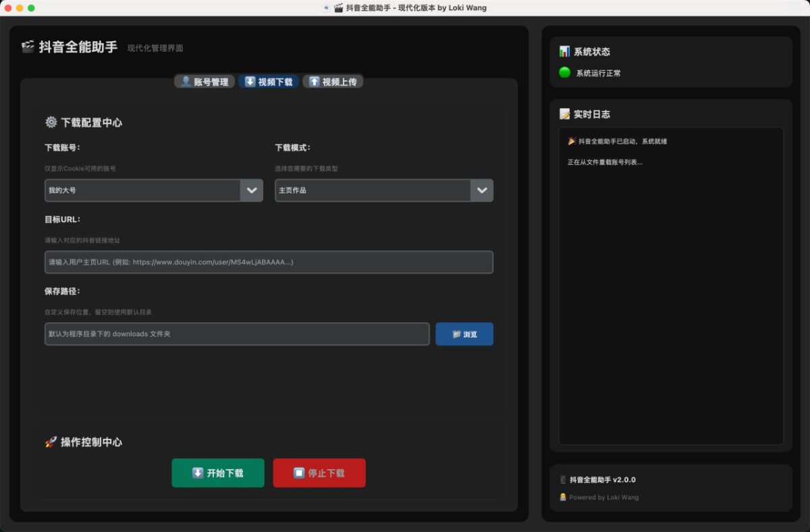Screen dimensions: 810x532
Task: Click the chart icon next to 系统状态
Action: 564,51
